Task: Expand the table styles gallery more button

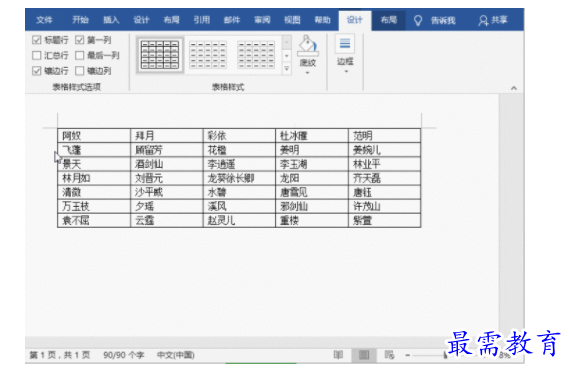Action: click(287, 69)
